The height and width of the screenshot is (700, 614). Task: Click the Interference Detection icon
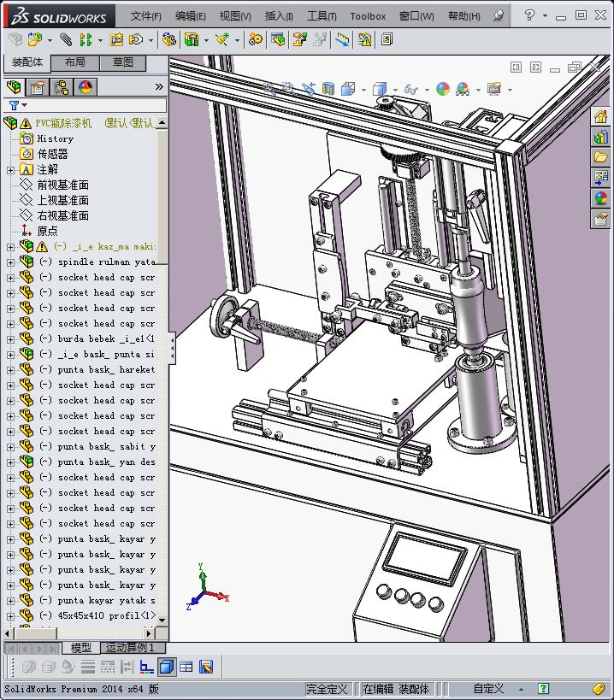coord(342,39)
